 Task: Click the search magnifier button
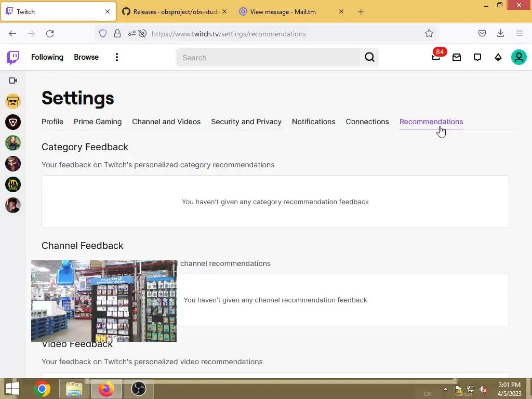pos(369,57)
